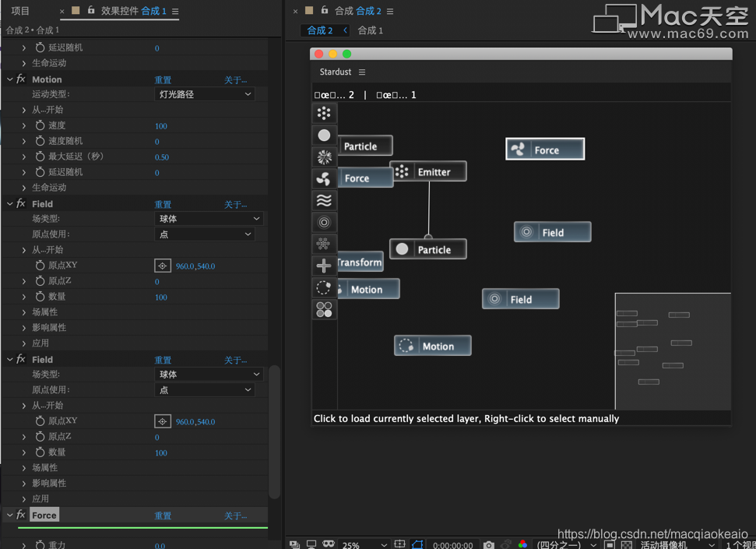
Task: Click the 0:00:00:00 timecode in viewer footer
Action: click(x=452, y=545)
